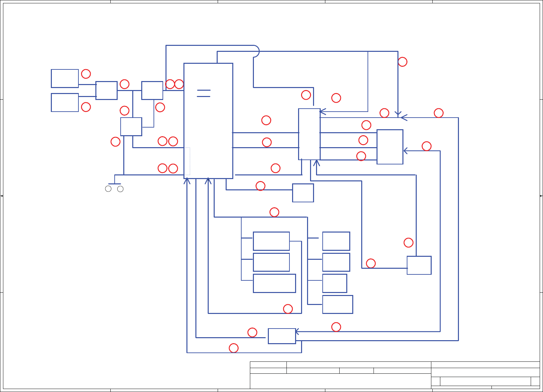
Task: Select the left small black circle terminal
Action: coord(108,189)
